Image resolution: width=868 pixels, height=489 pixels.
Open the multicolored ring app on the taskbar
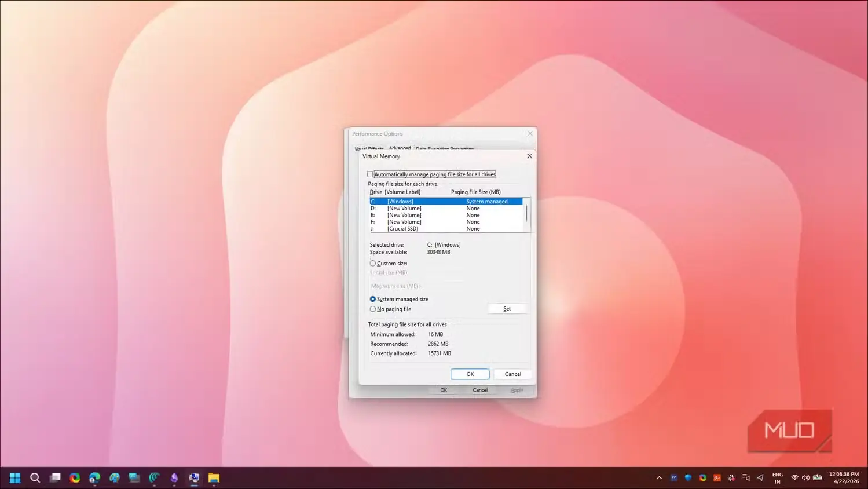(75, 477)
